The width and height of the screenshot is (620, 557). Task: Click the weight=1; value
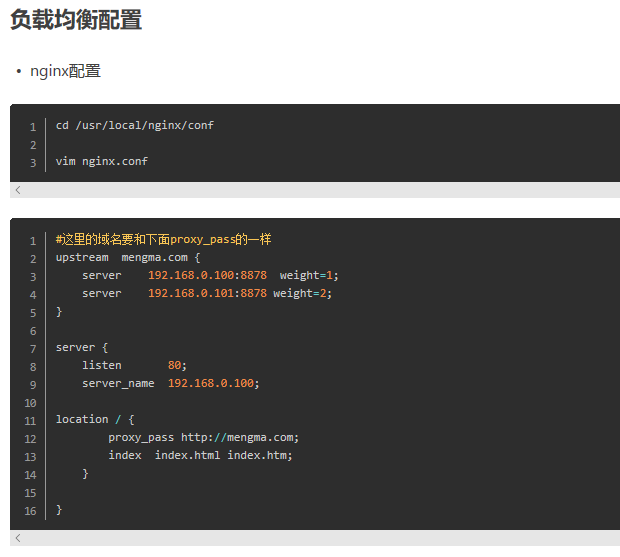pos(309,275)
